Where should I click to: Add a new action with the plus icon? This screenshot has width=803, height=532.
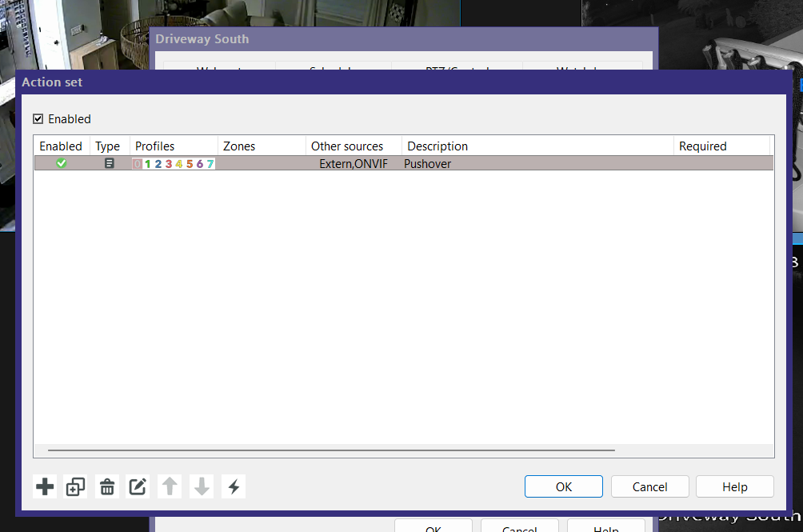46,486
